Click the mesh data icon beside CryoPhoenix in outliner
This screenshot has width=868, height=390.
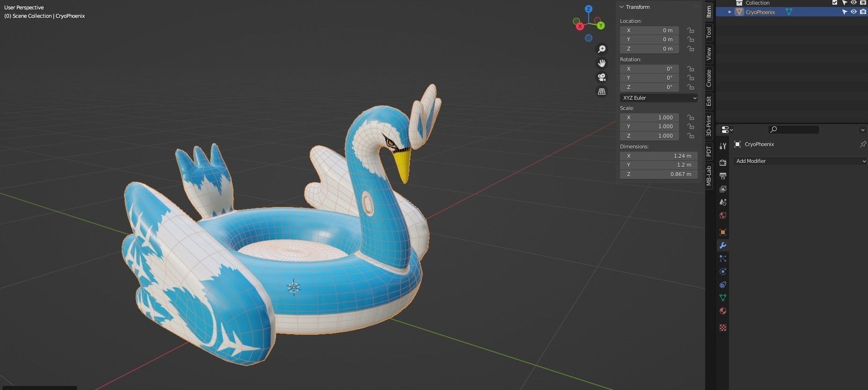[x=789, y=12]
